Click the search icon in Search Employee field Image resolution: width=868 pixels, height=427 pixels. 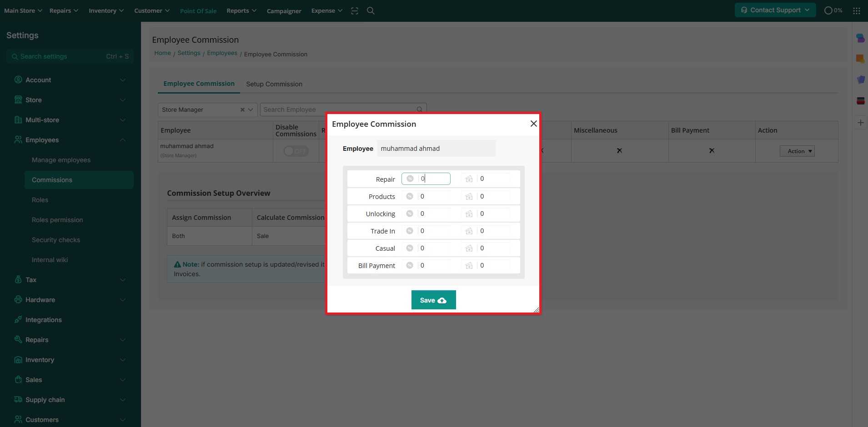420,109
